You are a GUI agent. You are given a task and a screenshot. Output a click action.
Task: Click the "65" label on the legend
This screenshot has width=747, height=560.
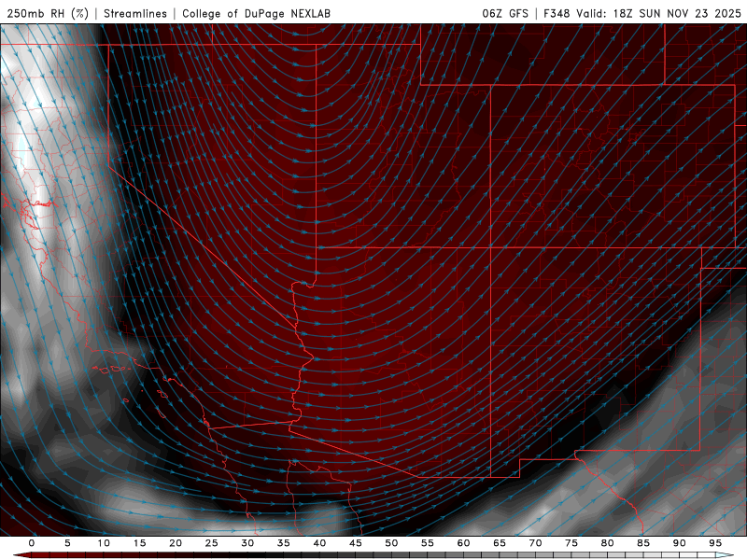(500, 543)
